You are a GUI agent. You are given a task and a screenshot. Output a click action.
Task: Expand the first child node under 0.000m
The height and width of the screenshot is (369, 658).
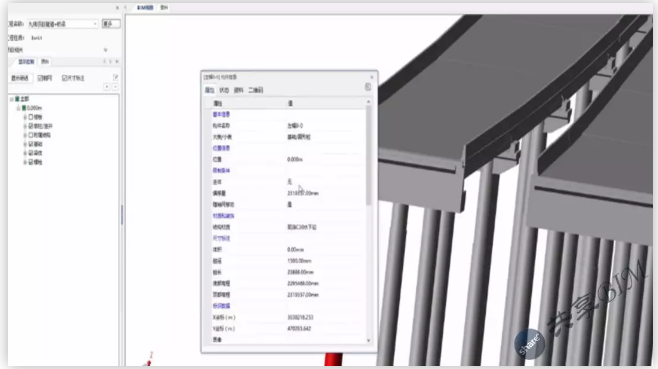(25, 117)
